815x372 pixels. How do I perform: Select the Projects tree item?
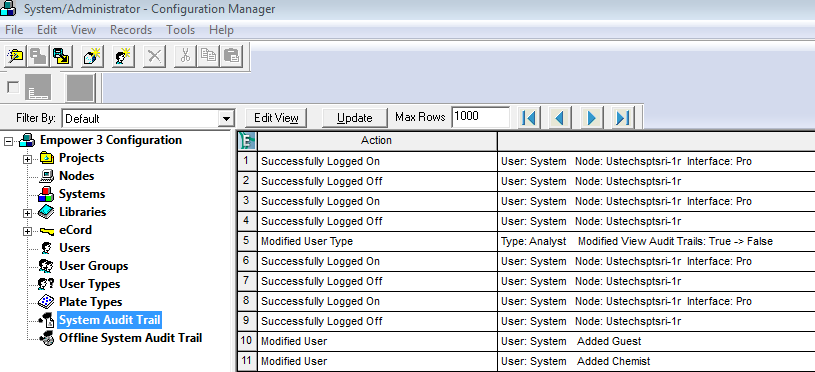pyautogui.click(x=82, y=158)
